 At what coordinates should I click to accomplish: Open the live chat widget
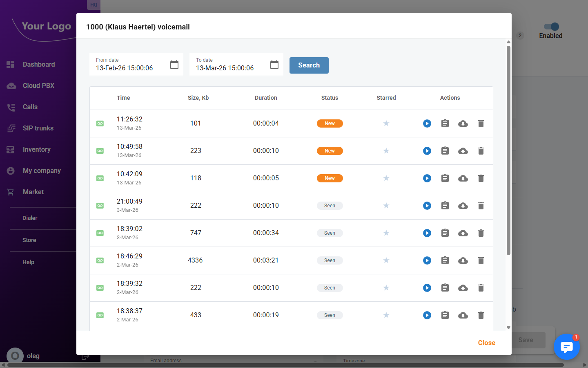[567, 347]
